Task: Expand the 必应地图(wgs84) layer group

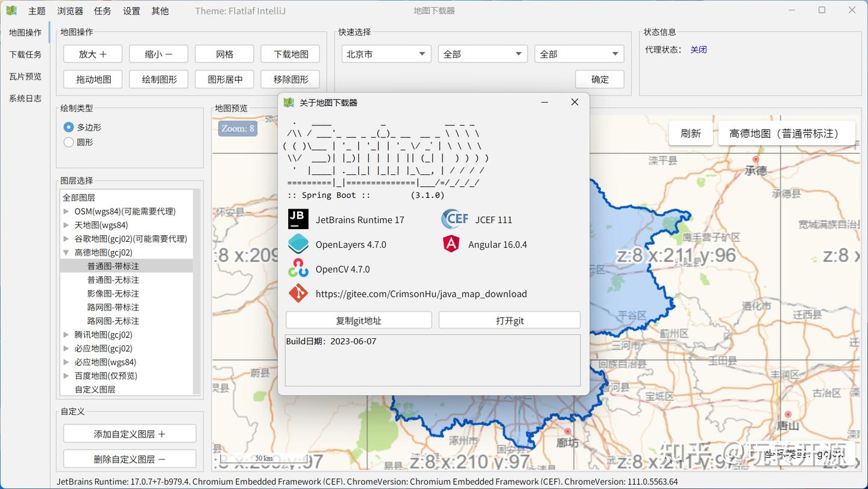Action: tap(66, 362)
